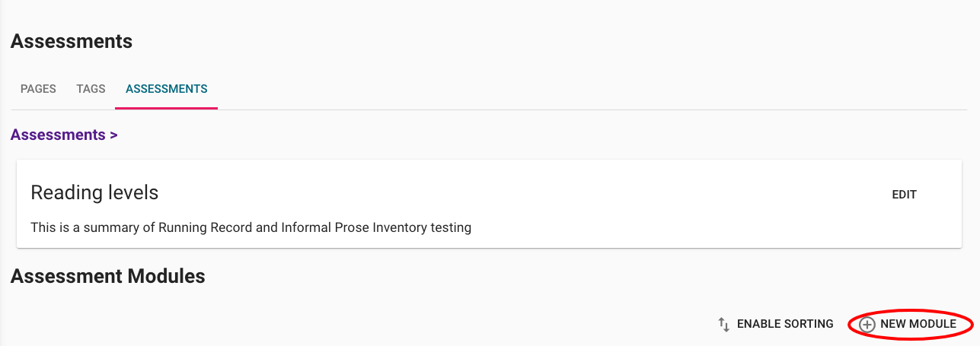Click the Running Record summary description text
This screenshot has height=346, width=980.
tap(251, 227)
